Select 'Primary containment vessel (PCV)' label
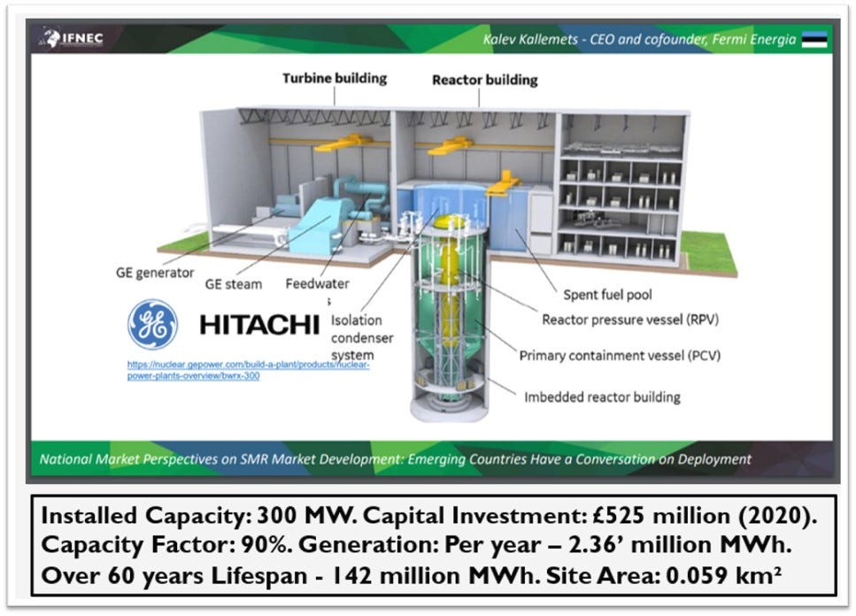This screenshot has width=856, height=616. click(x=620, y=356)
